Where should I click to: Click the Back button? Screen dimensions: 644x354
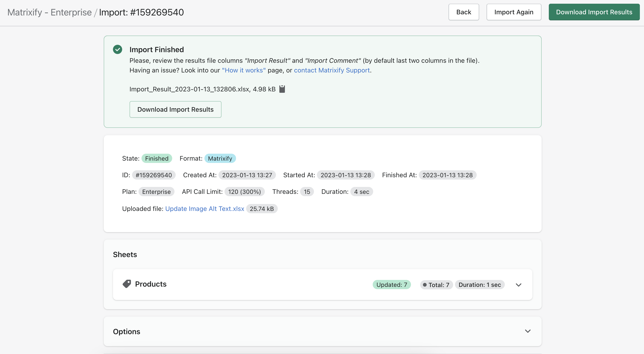464,12
